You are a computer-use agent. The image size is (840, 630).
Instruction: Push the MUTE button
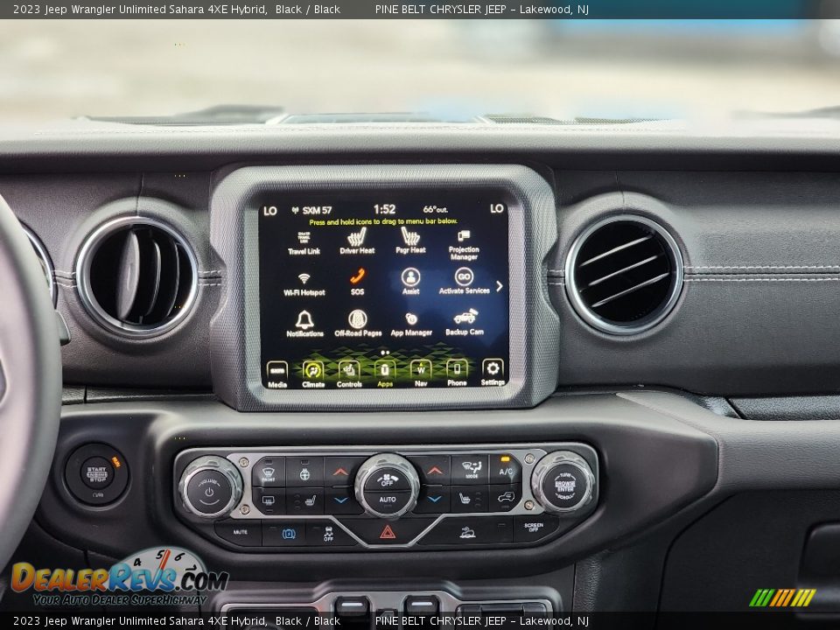240,533
